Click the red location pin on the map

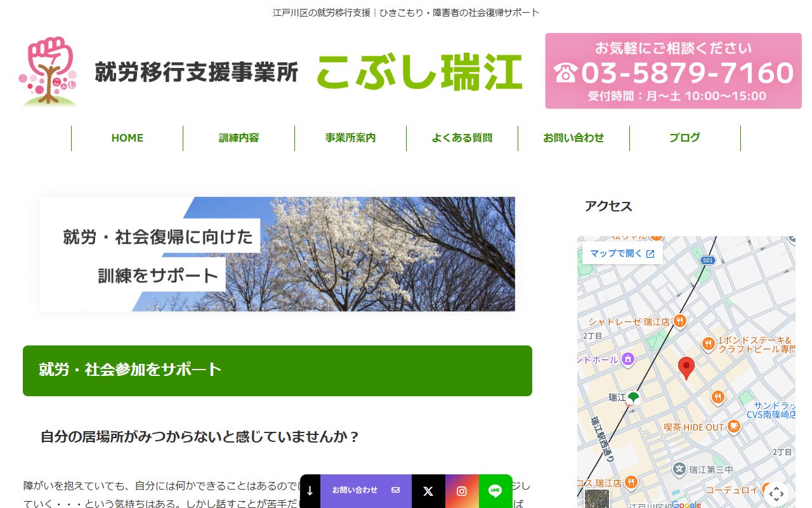click(686, 368)
